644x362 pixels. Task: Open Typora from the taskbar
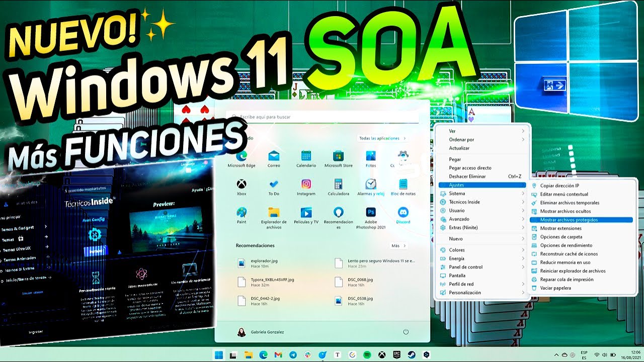point(338,355)
